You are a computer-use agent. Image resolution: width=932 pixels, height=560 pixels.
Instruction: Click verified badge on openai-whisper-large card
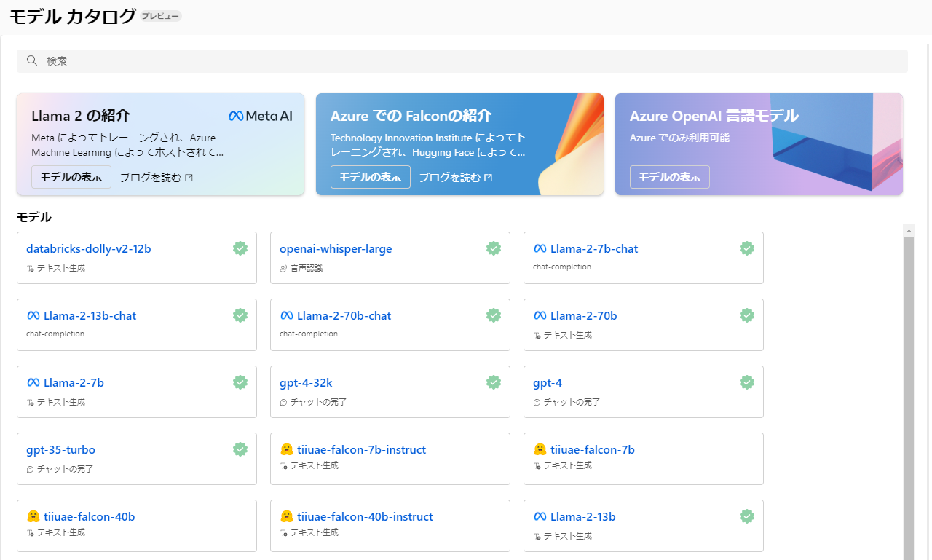(x=494, y=248)
